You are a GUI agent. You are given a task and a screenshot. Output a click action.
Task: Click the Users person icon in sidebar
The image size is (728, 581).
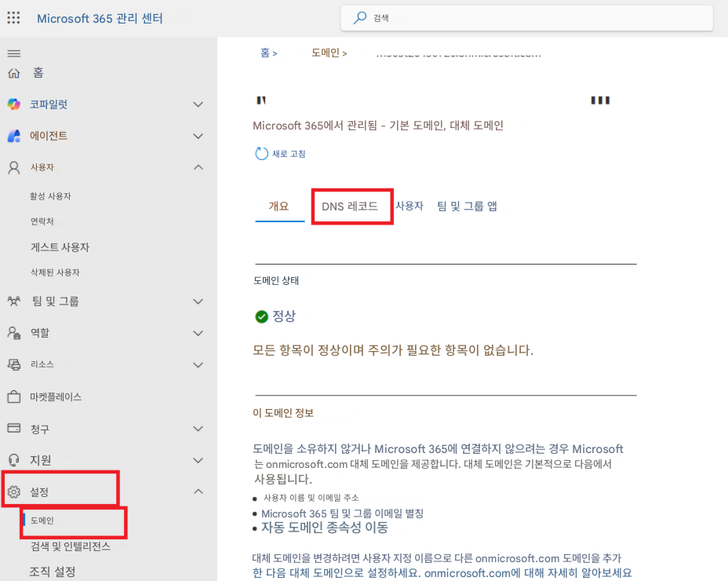14,167
